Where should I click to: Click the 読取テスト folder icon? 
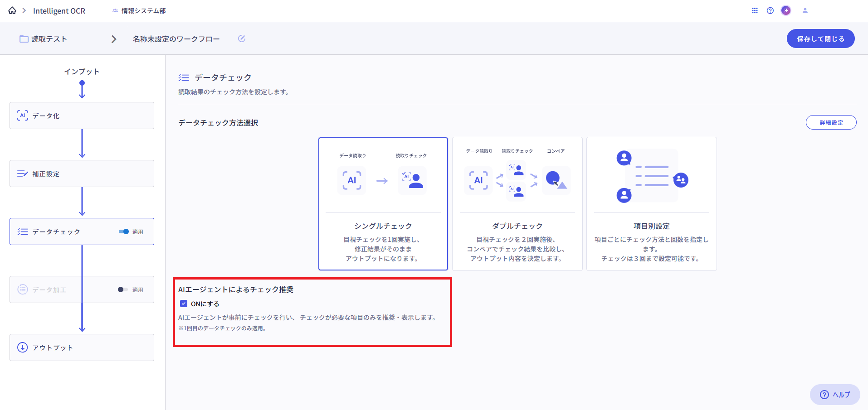[24, 39]
